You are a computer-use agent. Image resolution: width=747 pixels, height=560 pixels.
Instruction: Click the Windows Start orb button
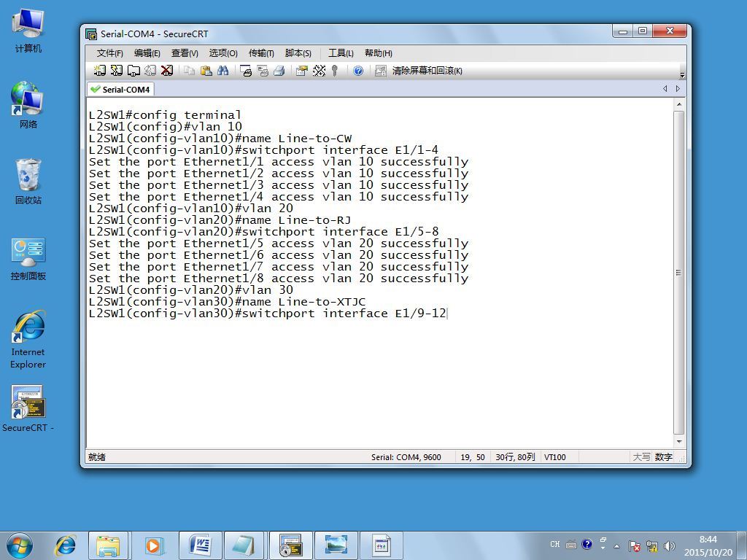(20, 545)
